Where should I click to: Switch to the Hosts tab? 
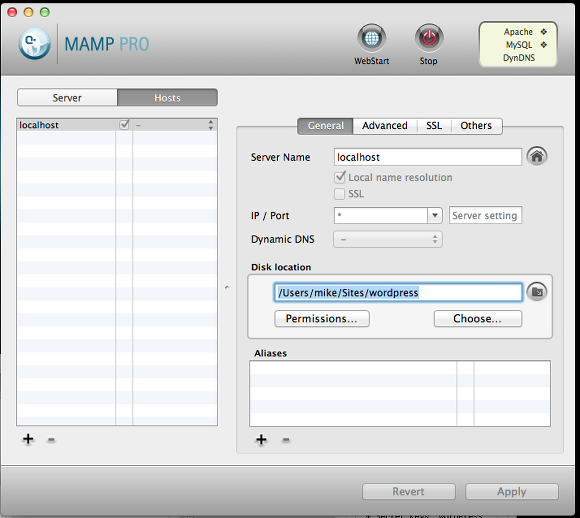click(167, 98)
